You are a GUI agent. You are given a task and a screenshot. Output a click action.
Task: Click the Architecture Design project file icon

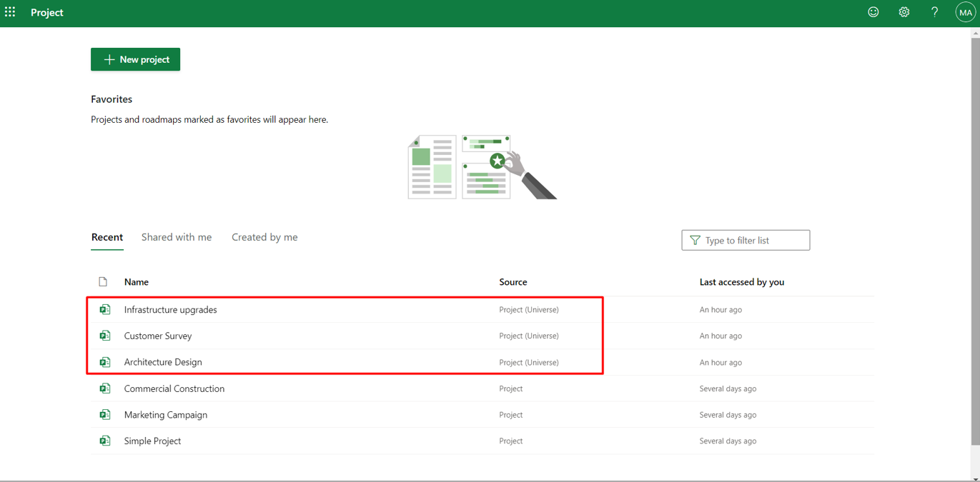tap(105, 362)
